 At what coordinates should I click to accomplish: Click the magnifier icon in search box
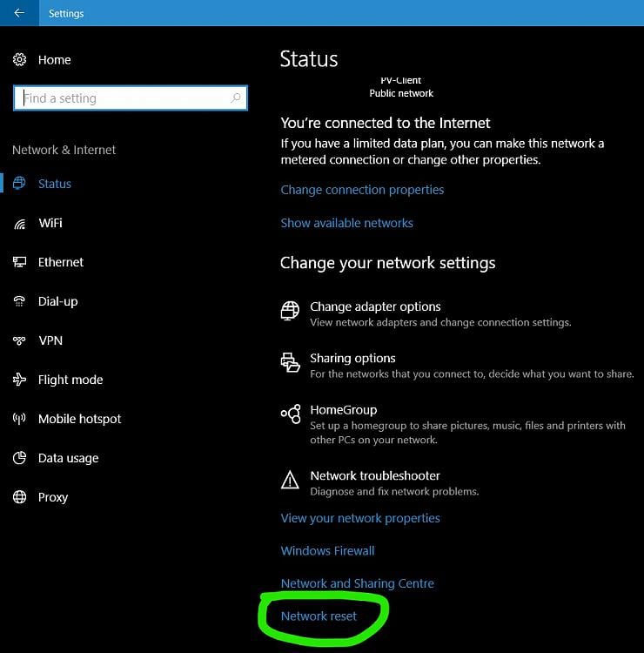point(236,98)
